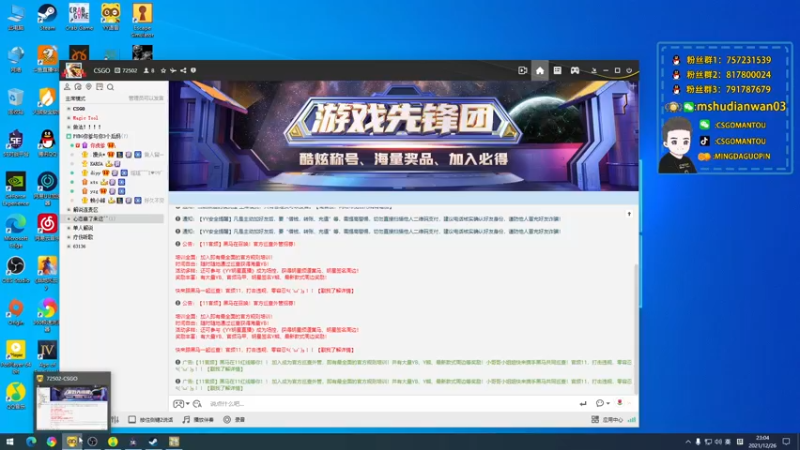Click the 72502 channel ID in header
The width and height of the screenshot is (800, 450).
click(x=130, y=70)
